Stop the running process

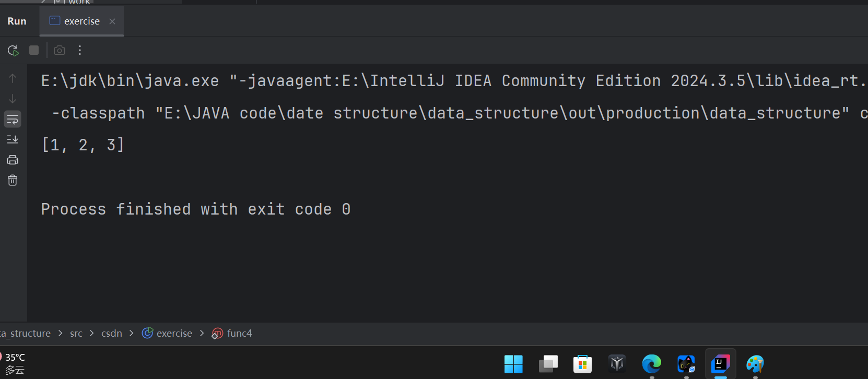pyautogui.click(x=34, y=50)
